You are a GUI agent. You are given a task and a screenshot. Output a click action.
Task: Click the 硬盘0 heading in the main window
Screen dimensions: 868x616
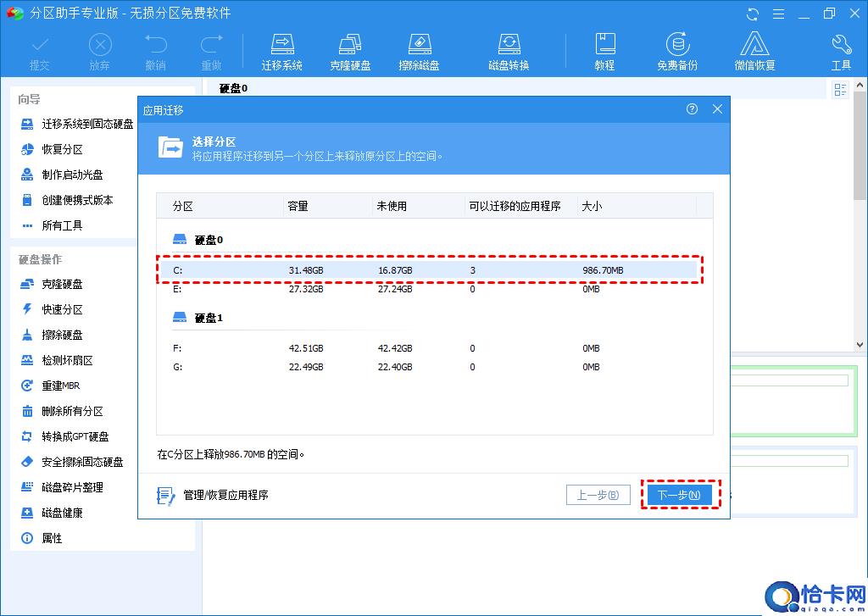[233, 88]
